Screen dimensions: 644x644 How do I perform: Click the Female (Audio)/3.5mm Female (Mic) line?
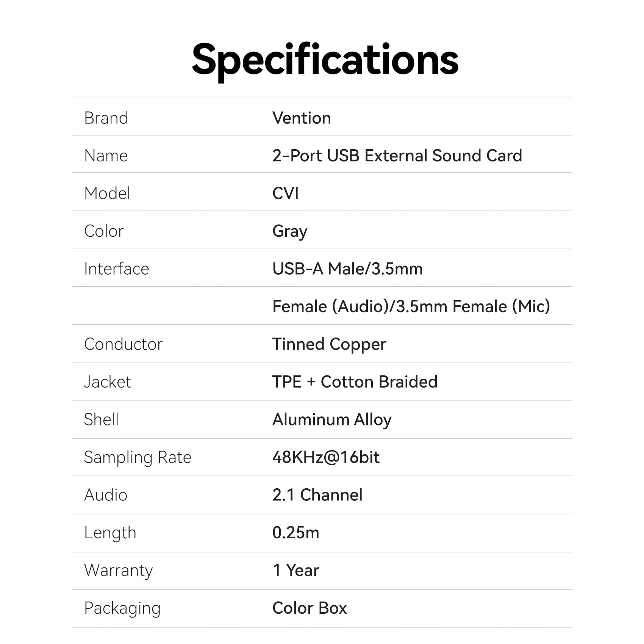pyautogui.click(x=411, y=306)
